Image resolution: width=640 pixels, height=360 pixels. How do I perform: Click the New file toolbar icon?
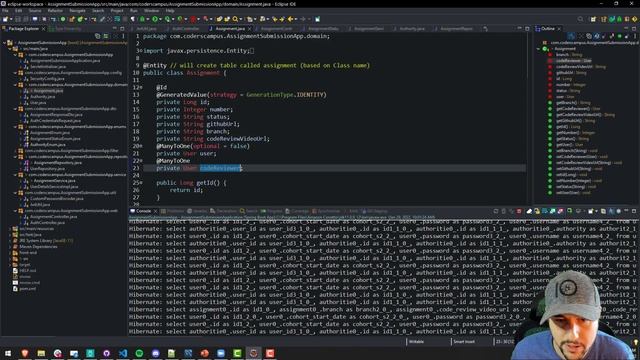pos(5,19)
